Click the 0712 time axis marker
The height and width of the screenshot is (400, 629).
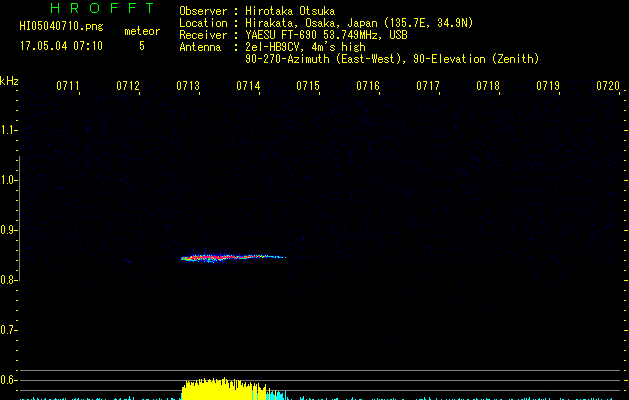click(128, 86)
